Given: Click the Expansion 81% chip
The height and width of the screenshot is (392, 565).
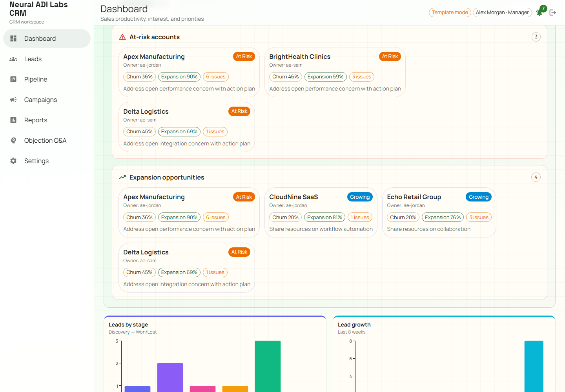Looking at the screenshot, I should pos(325,217).
